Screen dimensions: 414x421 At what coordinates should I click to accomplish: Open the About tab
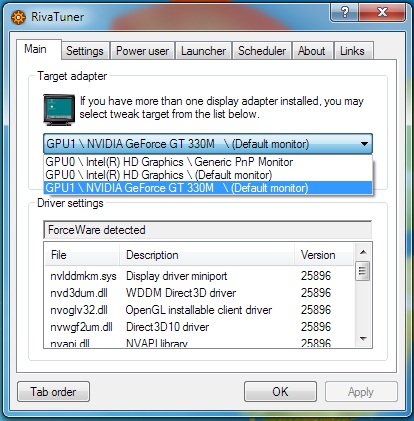pos(312,51)
